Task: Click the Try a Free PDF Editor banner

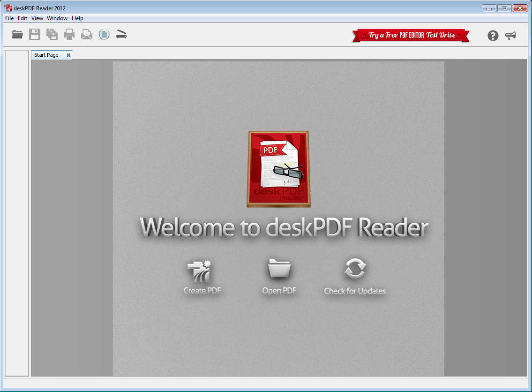Action: [x=411, y=36]
